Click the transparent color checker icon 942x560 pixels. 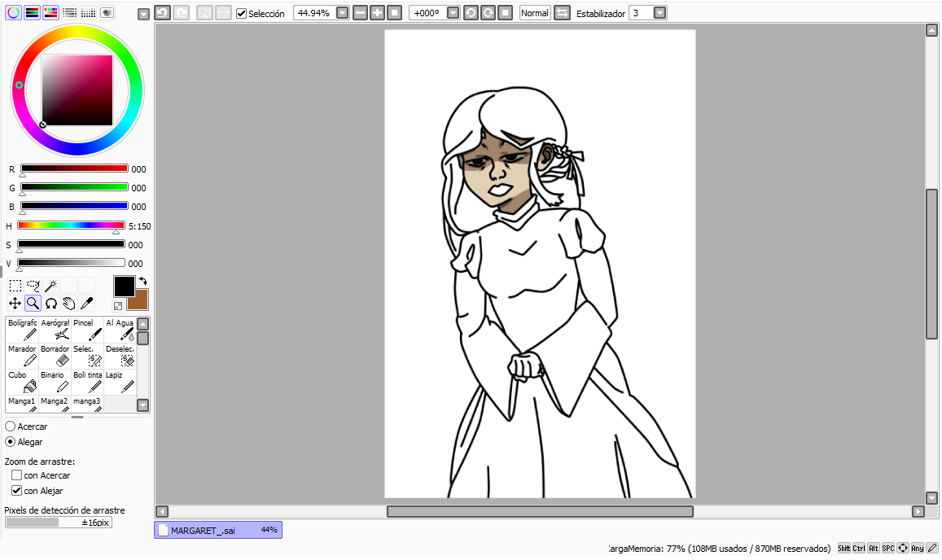point(118,306)
